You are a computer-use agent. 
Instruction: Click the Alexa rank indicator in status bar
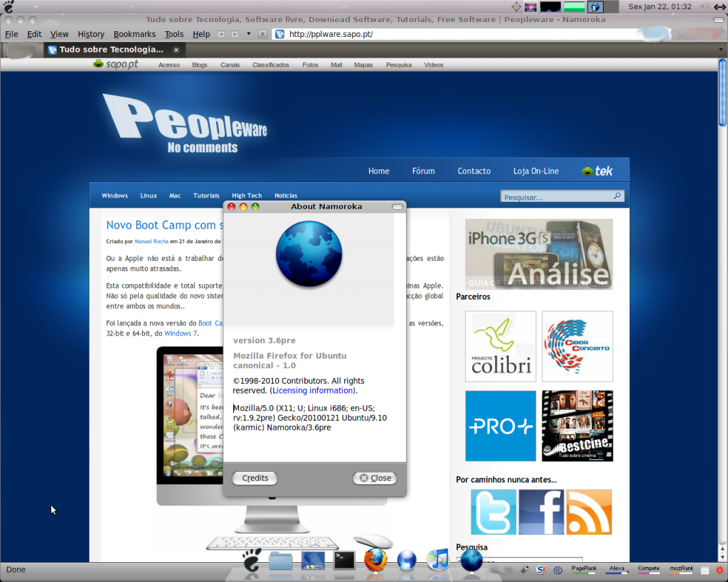616,569
